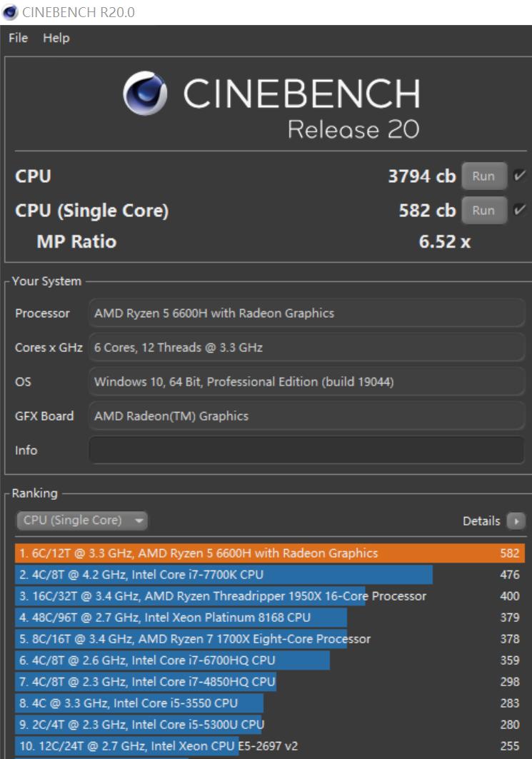Click the GFX Board field
Image resolution: width=532 pixels, height=759 pixels.
coord(306,416)
